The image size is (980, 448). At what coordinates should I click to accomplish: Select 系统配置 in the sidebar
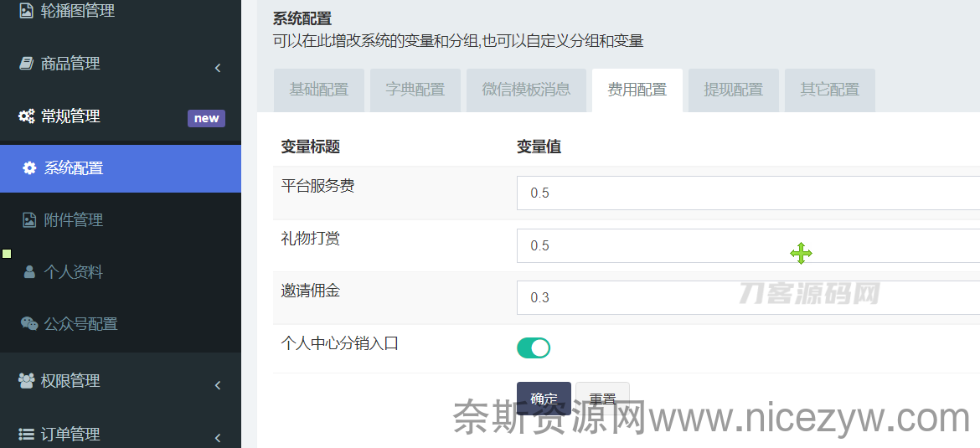[x=120, y=168]
